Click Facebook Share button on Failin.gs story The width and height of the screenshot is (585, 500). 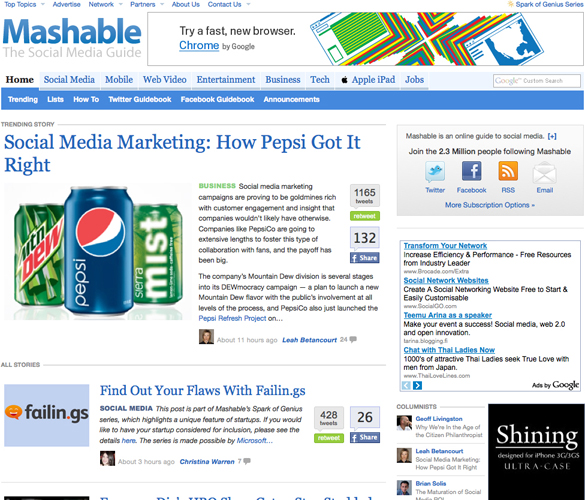[365, 438]
